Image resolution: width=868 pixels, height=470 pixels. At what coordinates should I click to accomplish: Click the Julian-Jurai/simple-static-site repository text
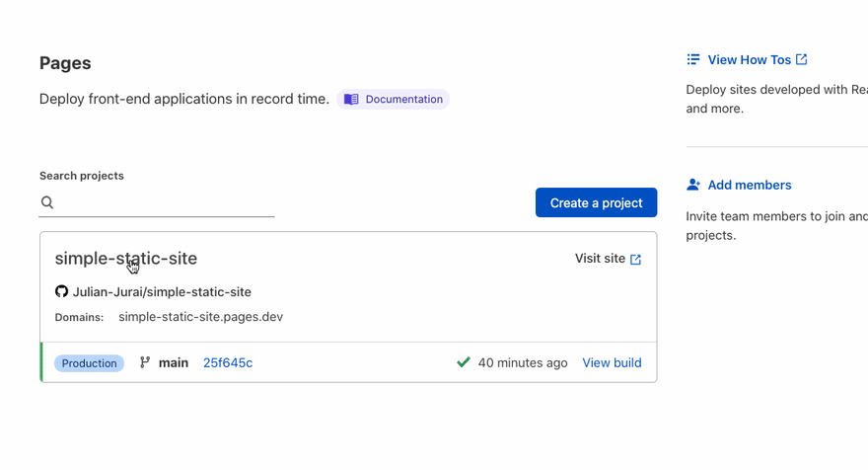162,292
